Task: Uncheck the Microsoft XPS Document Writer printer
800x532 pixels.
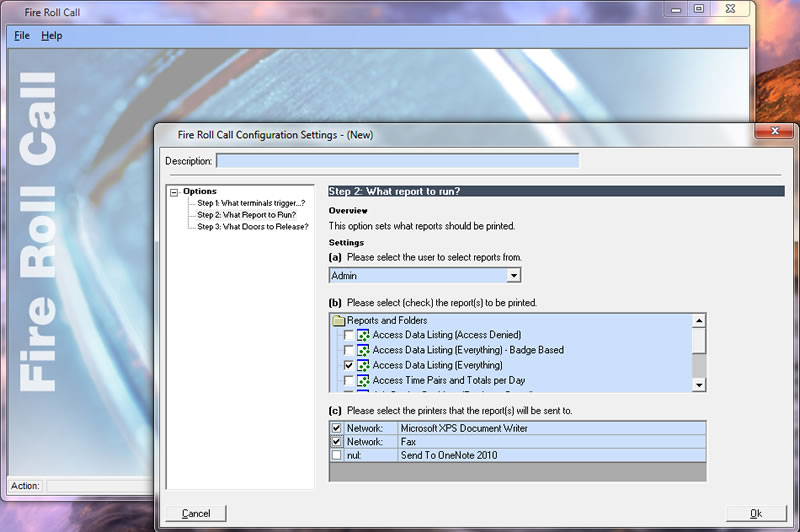Action: click(x=336, y=428)
